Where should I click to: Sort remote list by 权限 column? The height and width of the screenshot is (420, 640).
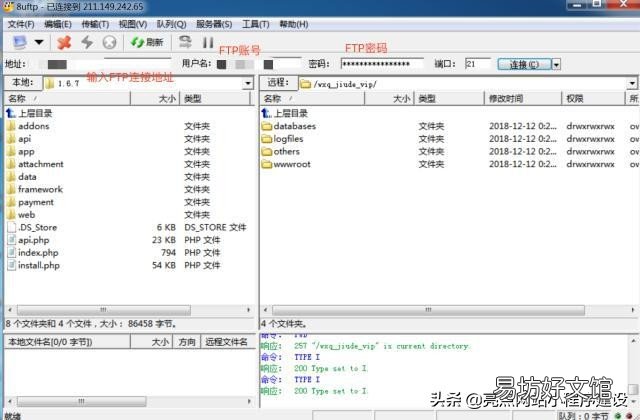point(593,98)
